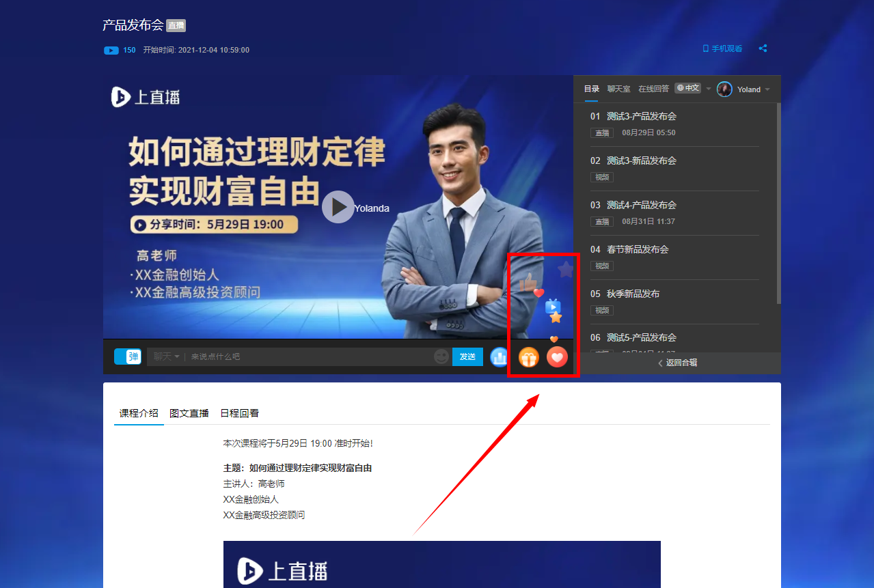Click the 主讲人：高老师 line in the introduction
874x588 pixels.
pyautogui.click(x=254, y=484)
